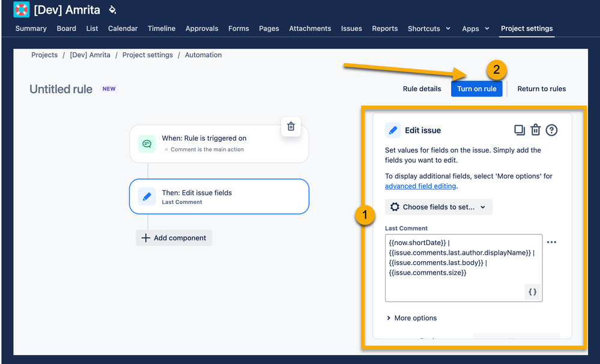Click the Add component button

(174, 238)
